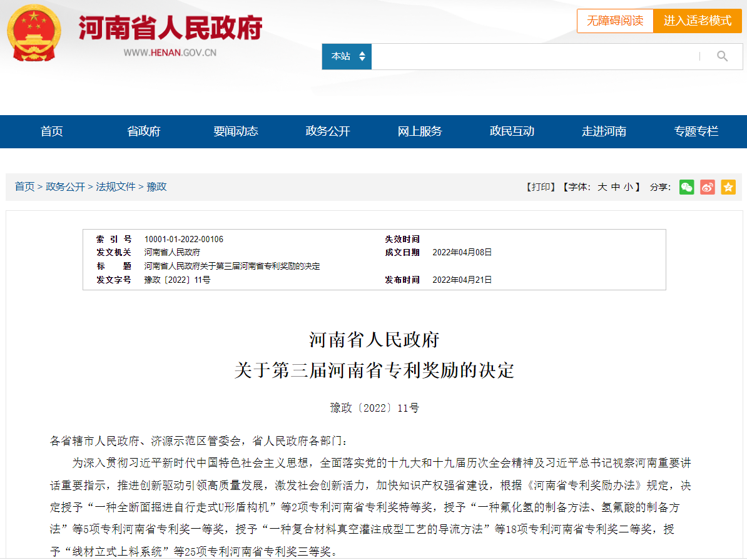The image size is (747, 560).
Task: Click the 豫政 breadcrumb link
Action: click(x=157, y=187)
